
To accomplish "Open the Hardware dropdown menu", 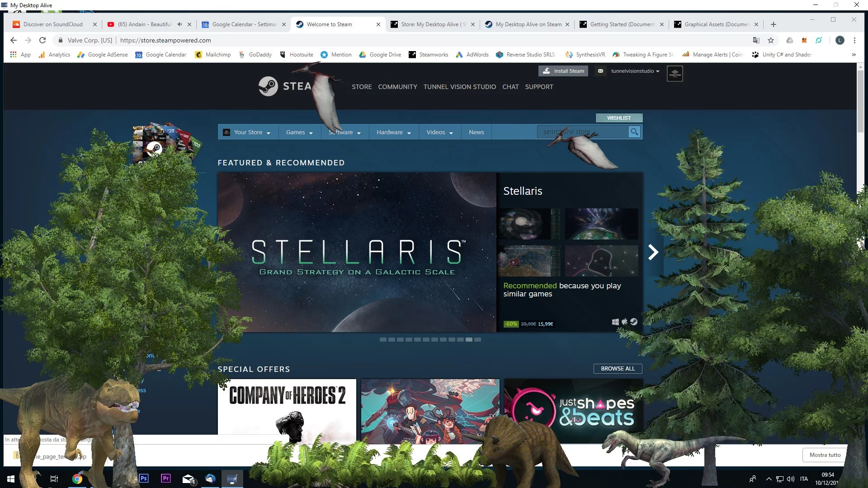I will 394,132.
